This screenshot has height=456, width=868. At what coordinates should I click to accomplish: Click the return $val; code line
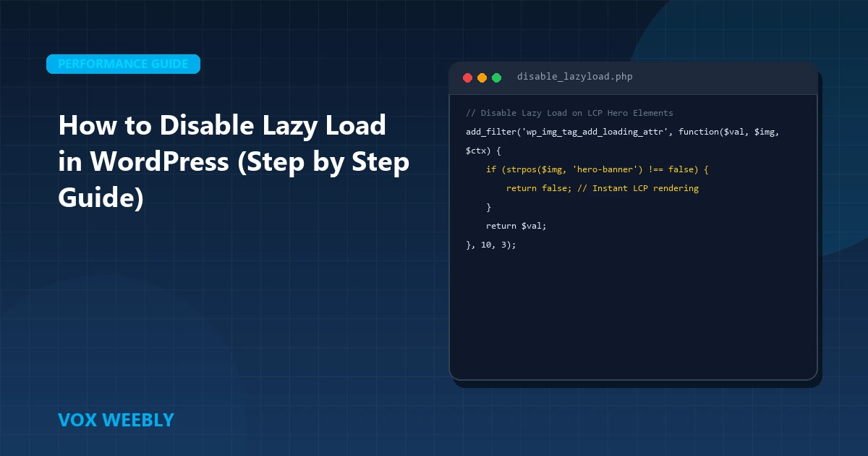pyautogui.click(x=516, y=226)
